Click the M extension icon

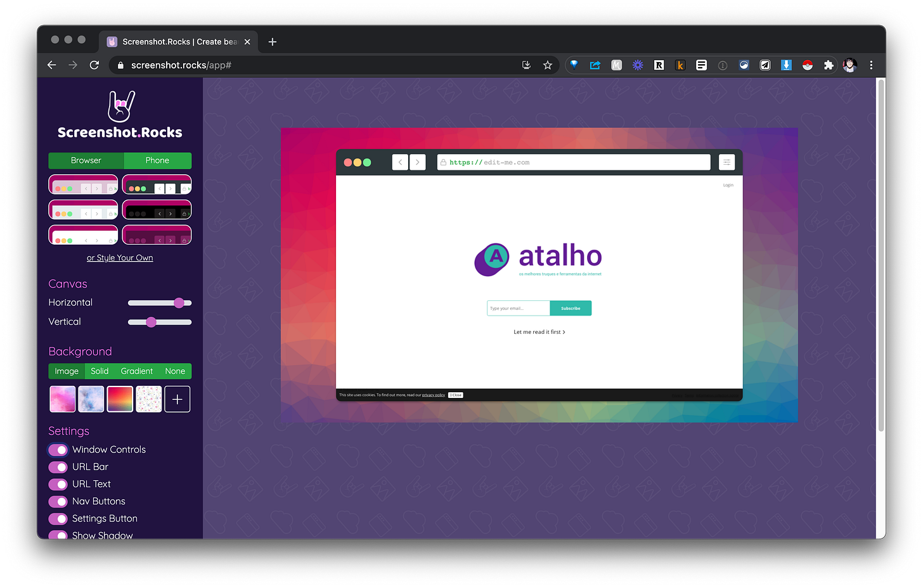click(616, 65)
